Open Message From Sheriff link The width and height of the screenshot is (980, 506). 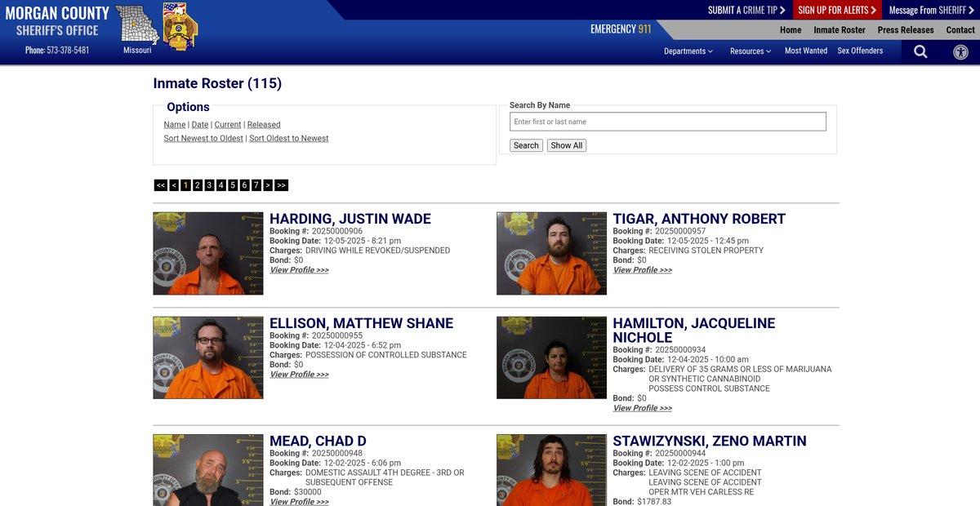coord(932,10)
